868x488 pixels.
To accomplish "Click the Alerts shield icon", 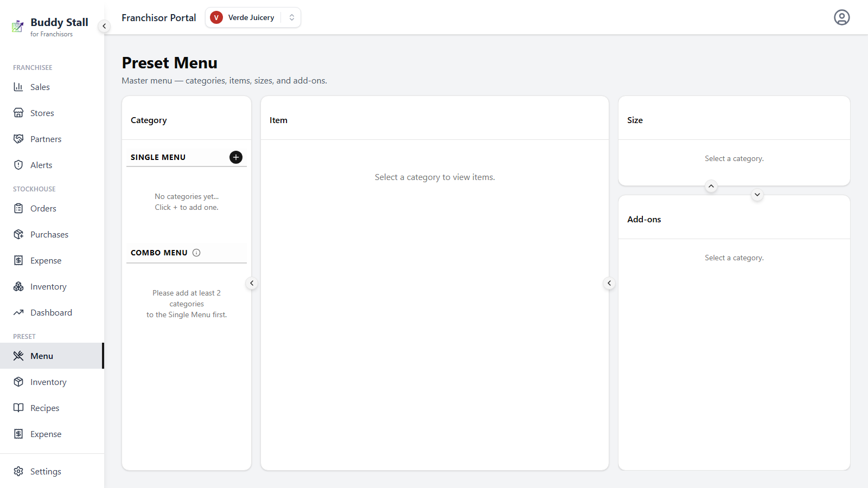I will click(18, 165).
